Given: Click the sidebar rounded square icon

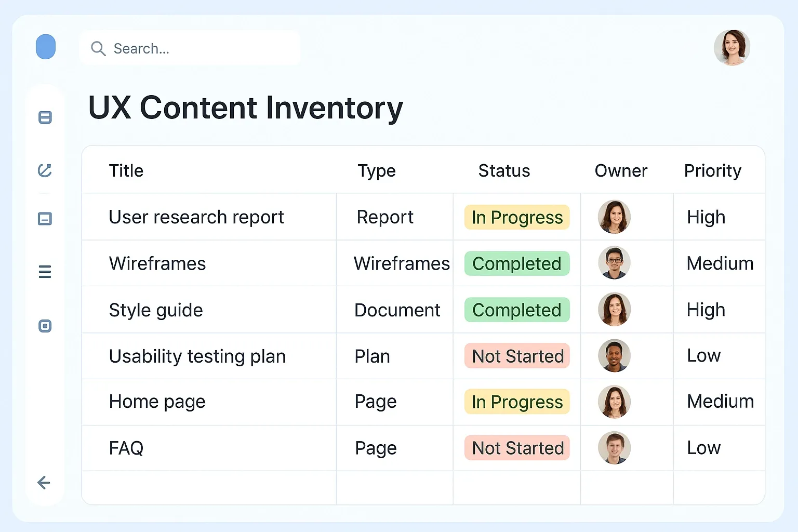Looking at the screenshot, I should (45, 326).
